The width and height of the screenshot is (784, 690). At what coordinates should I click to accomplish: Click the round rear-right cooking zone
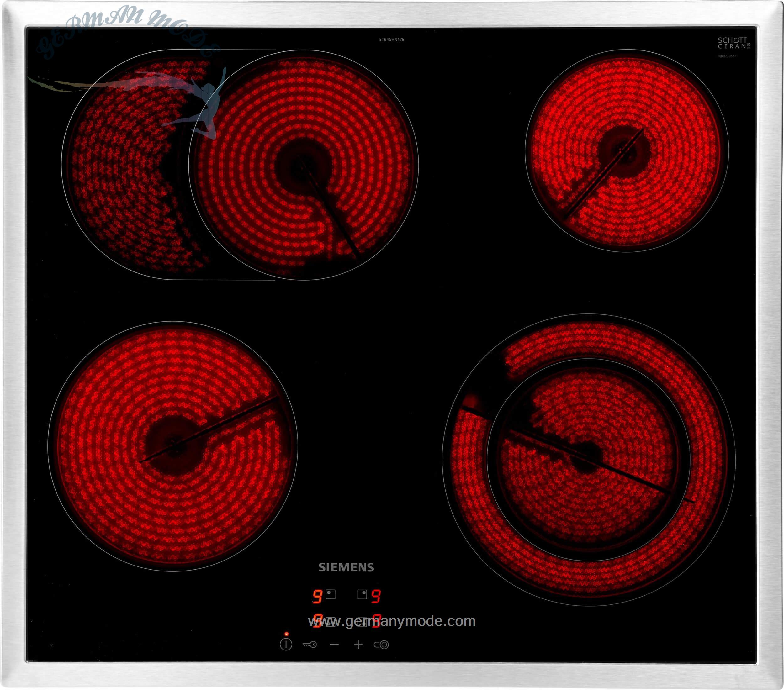point(627,151)
